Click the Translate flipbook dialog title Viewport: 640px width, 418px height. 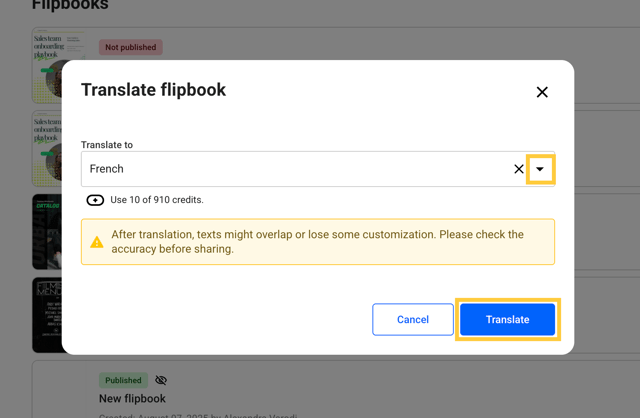[153, 90]
